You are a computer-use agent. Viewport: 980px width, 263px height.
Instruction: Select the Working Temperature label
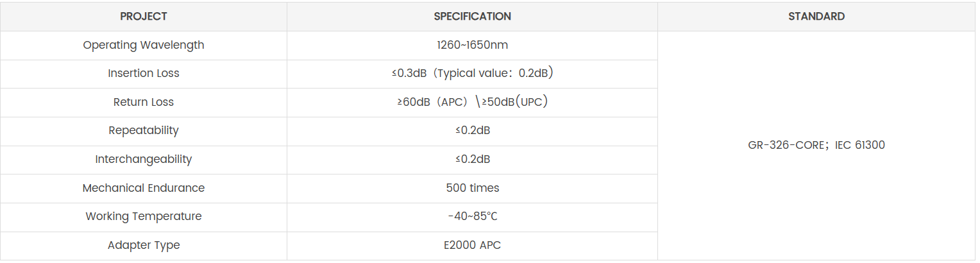144,216
